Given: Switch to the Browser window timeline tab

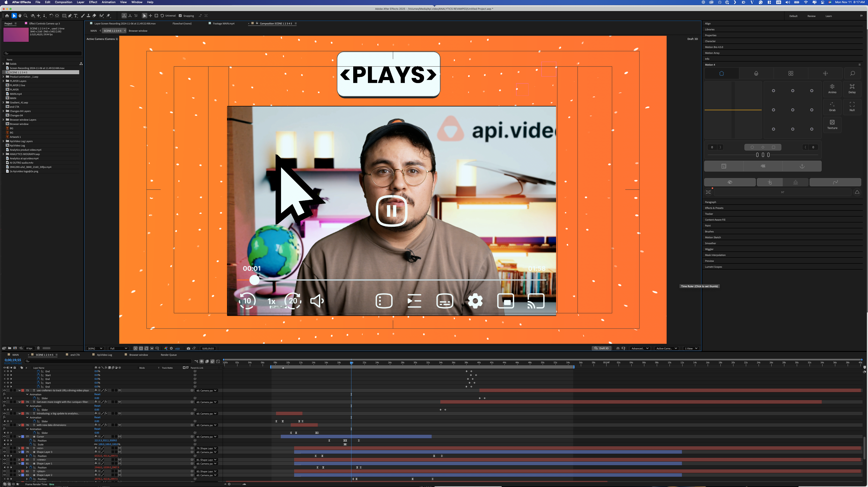Looking at the screenshot, I should [x=138, y=355].
